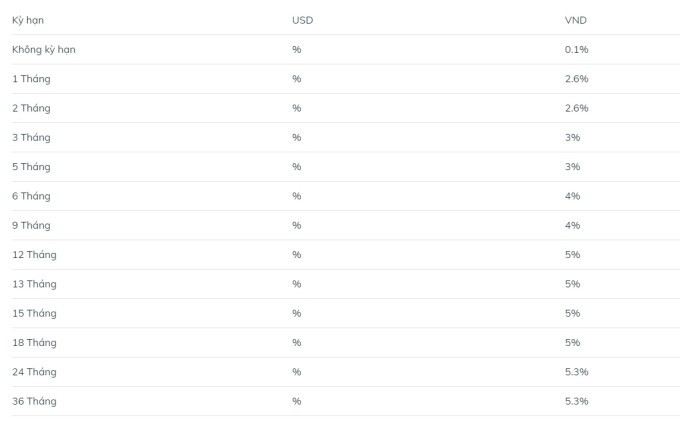Click the '9 Tháng' term label

[x=31, y=225]
